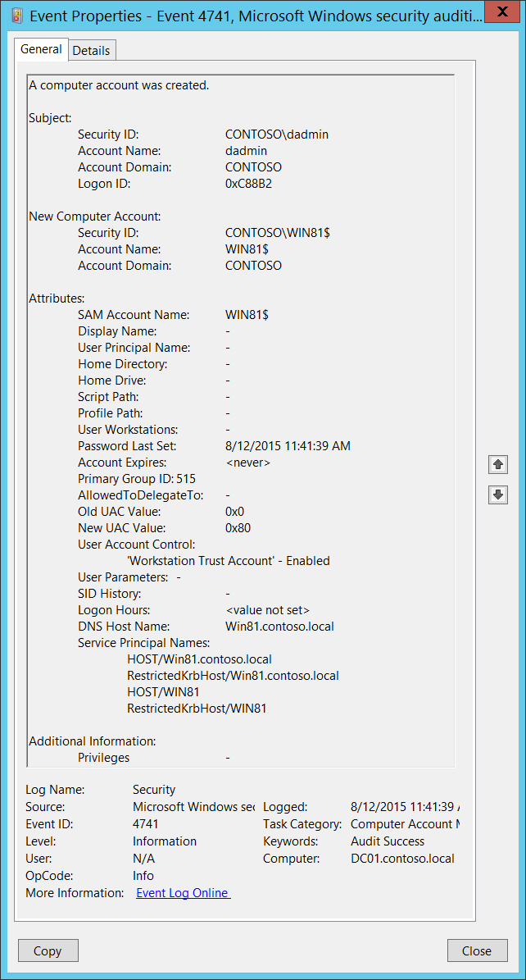Screen dimensions: 526x980
Task: Go to next event with down arrow
Action: coord(497,495)
